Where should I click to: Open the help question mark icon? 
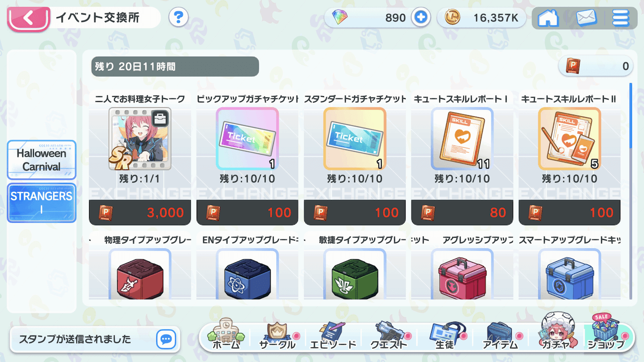point(178,18)
